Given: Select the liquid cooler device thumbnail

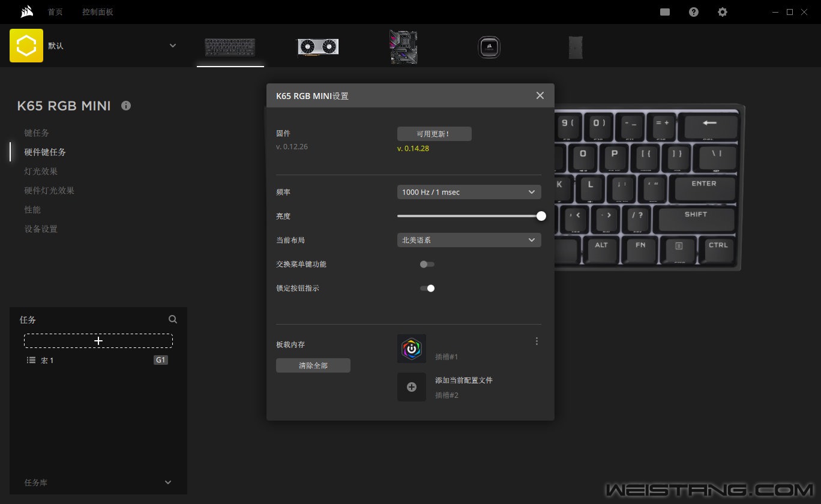Looking at the screenshot, I should [x=489, y=47].
